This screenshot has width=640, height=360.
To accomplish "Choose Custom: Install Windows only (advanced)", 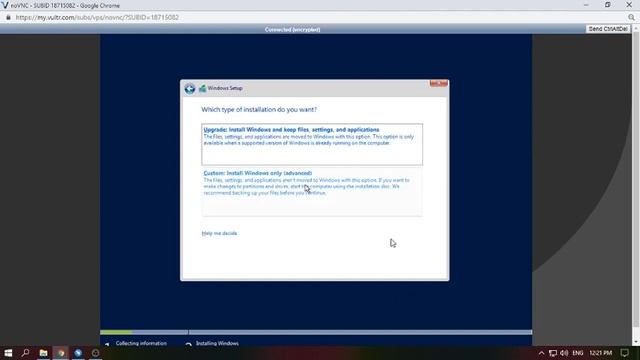I will 312,192.
